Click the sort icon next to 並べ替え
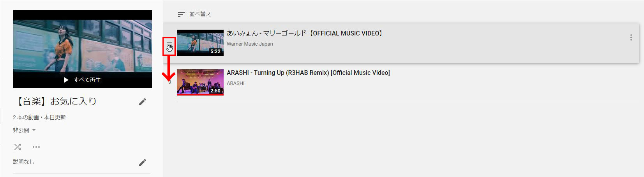 [181, 14]
